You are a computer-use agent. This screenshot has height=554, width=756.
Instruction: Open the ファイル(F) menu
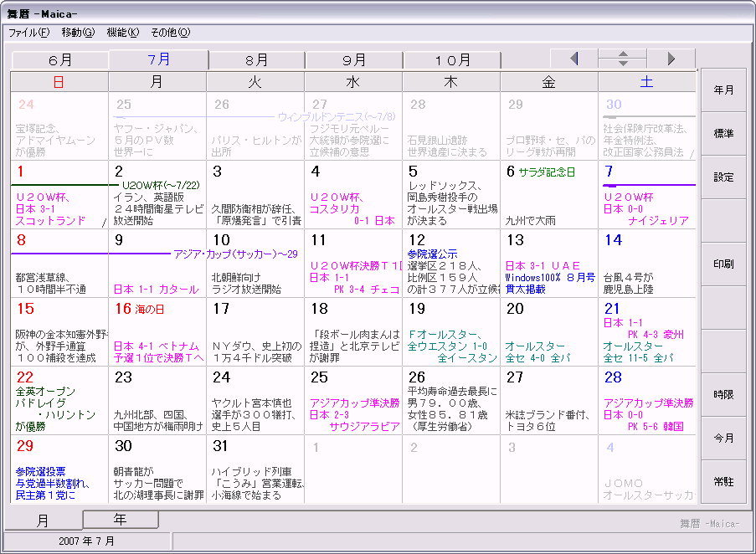[29, 33]
